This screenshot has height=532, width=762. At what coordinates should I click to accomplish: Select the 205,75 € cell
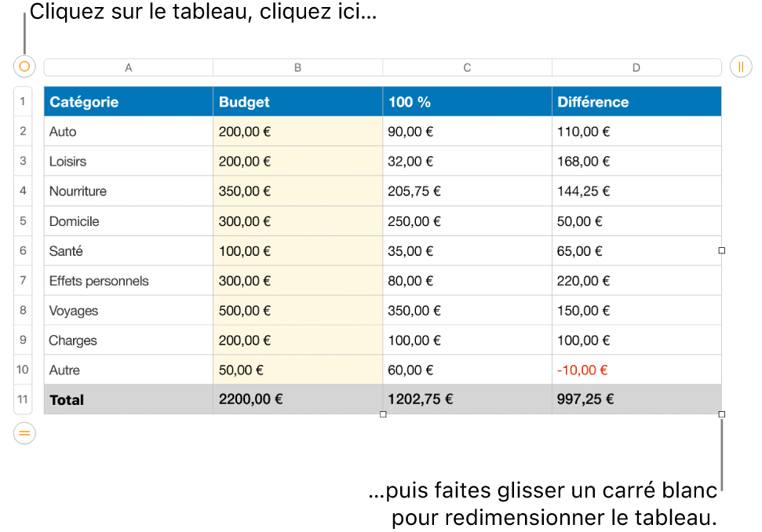pos(467,191)
